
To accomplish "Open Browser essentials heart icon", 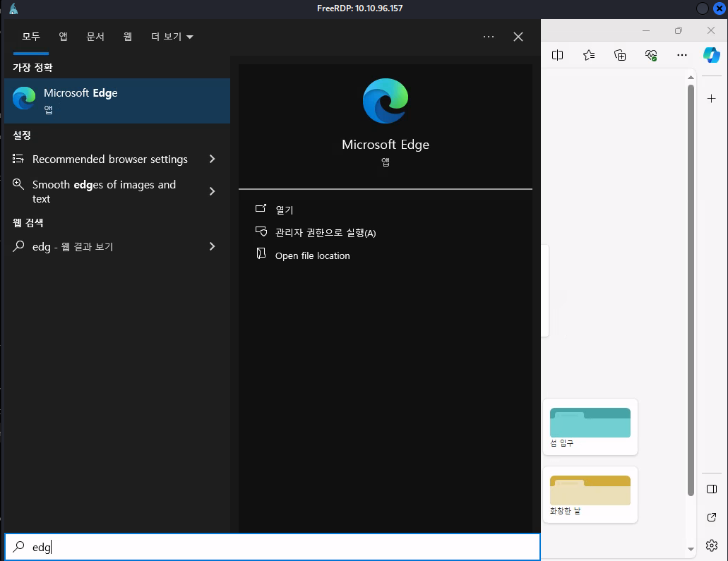I will tap(651, 55).
